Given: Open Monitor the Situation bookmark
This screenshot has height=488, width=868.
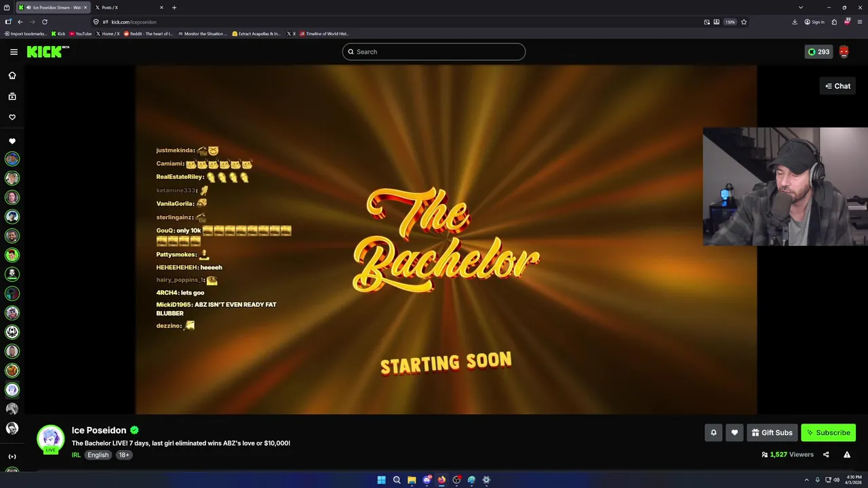Looking at the screenshot, I should (x=203, y=33).
